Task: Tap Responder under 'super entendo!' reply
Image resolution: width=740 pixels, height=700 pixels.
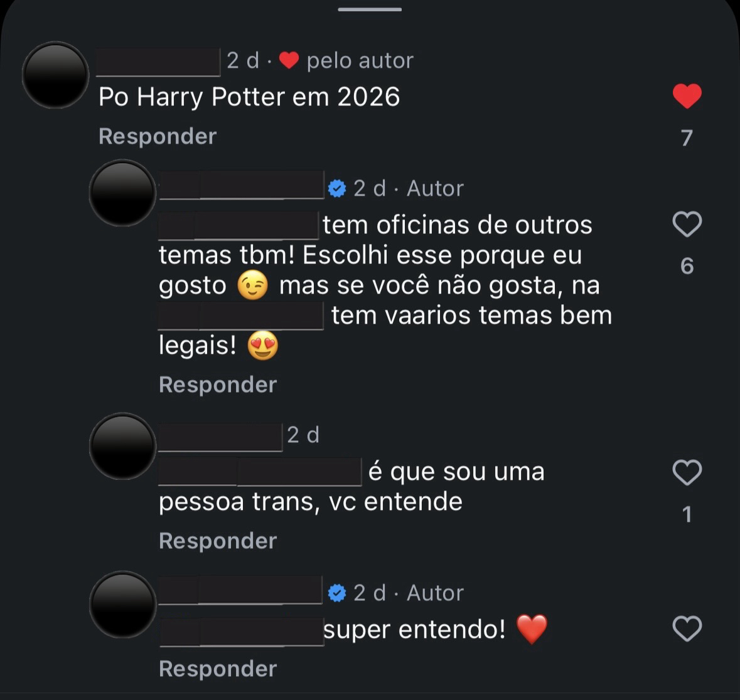Action: [218, 669]
